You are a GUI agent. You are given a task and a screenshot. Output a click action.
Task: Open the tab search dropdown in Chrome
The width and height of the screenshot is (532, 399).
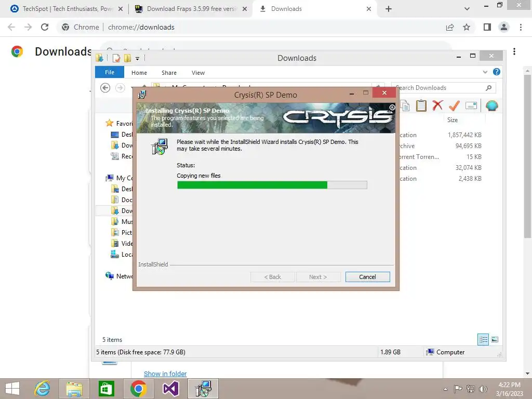(467, 9)
